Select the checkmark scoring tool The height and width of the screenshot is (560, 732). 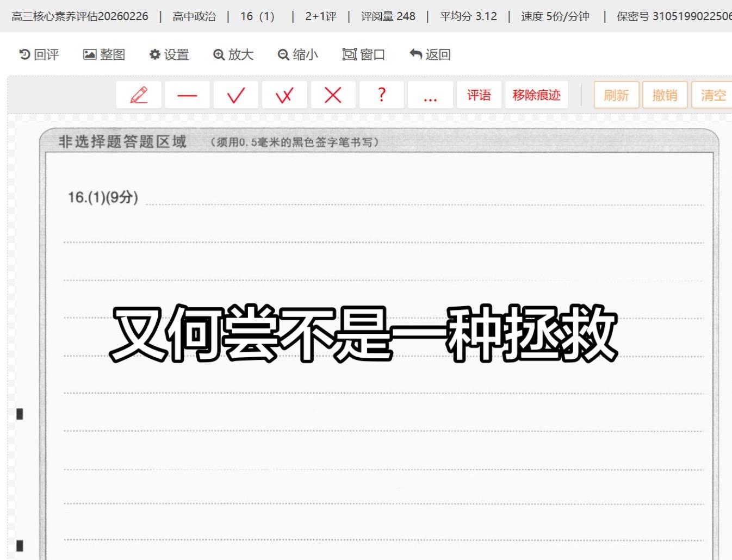[x=235, y=94]
